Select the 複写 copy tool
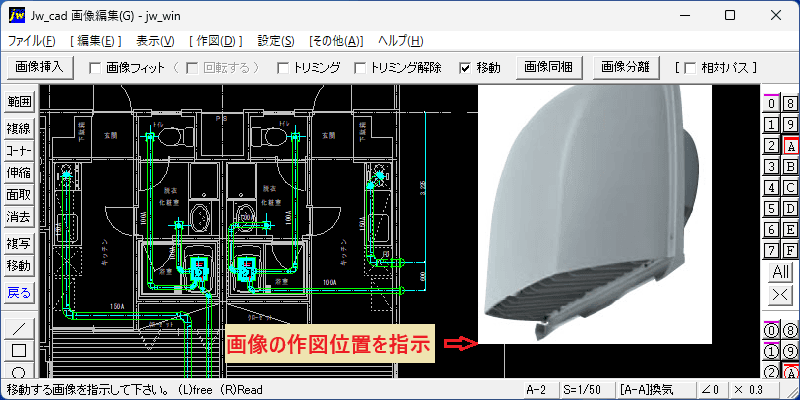 pyautogui.click(x=18, y=244)
